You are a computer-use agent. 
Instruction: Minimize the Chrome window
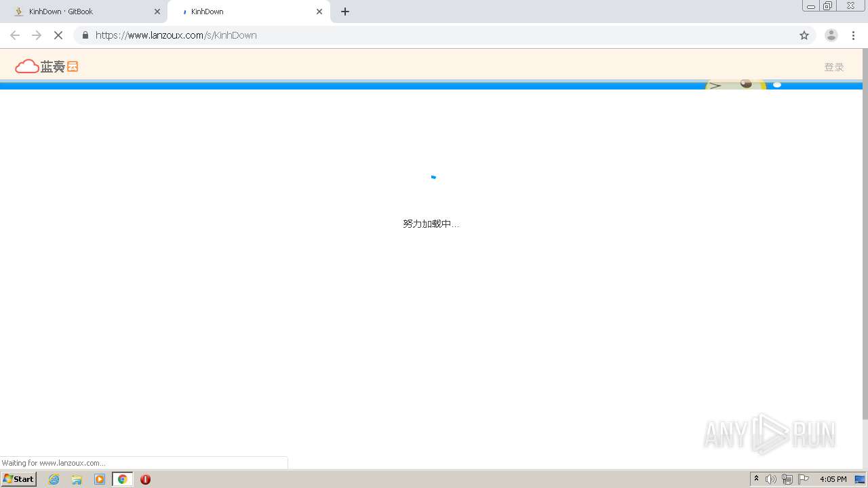point(810,6)
